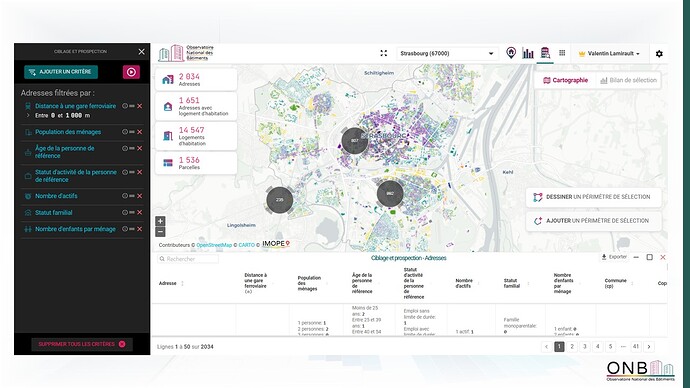
Task: Select the Cartographie tab
Action: click(565, 81)
